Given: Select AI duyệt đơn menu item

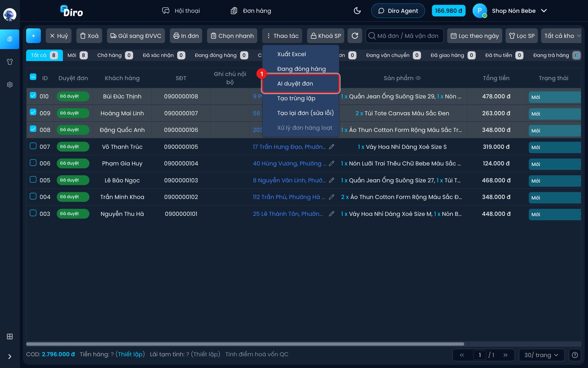Looking at the screenshot, I should tap(301, 83).
